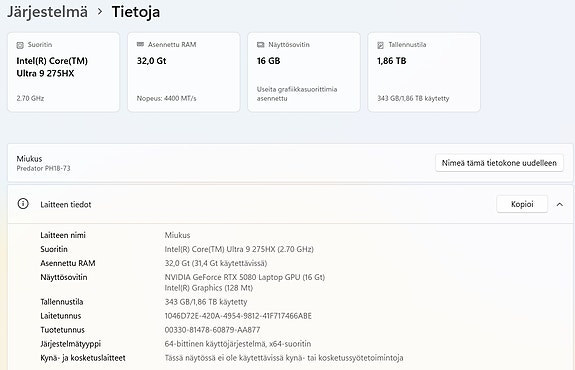Click Tuotetunnus value 00330-81478-60879-AA877
575x370 pixels.
pyautogui.click(x=212, y=330)
